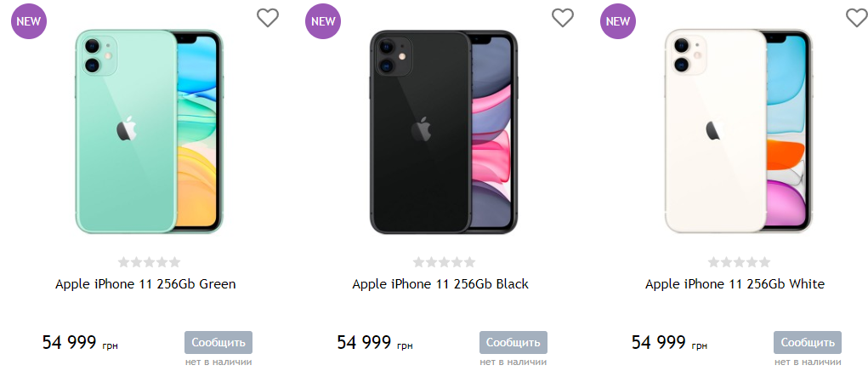Click 54 999 грн price of green iPhone
Viewport: 868px width, 371px height.
[80, 343]
